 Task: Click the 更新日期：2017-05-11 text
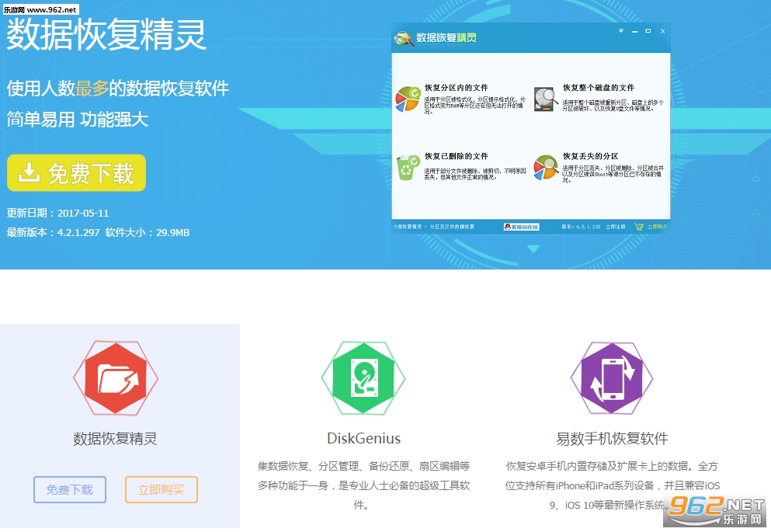(57, 213)
